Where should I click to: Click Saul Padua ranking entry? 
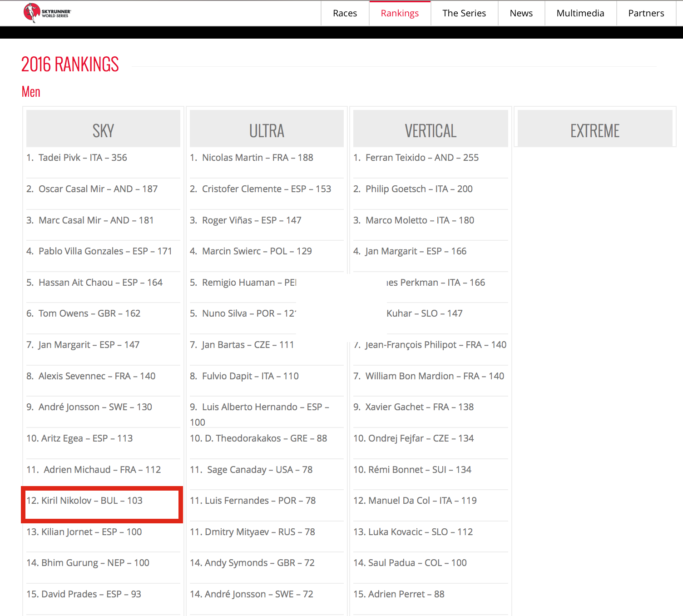[410, 563]
